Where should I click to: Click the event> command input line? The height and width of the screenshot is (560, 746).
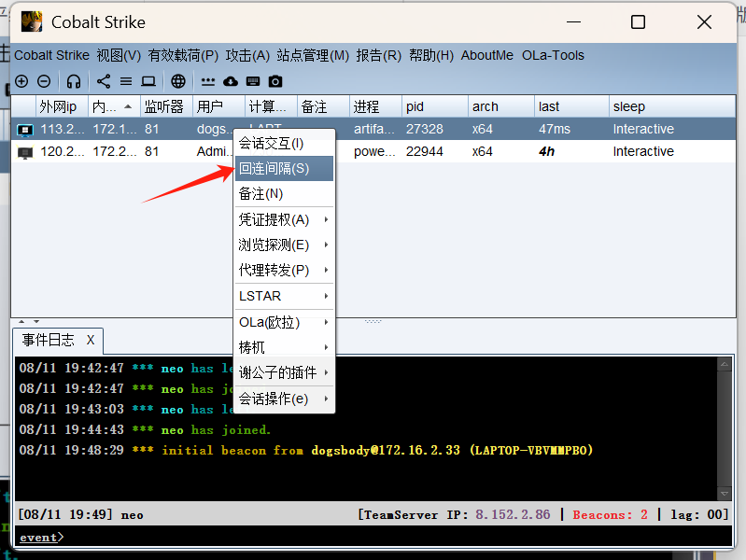coord(373,537)
